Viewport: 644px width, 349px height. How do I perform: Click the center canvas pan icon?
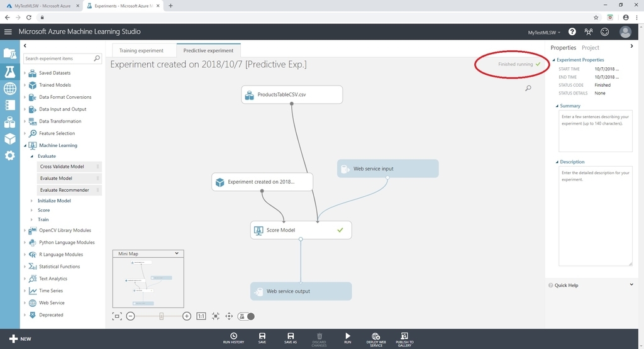(x=229, y=316)
